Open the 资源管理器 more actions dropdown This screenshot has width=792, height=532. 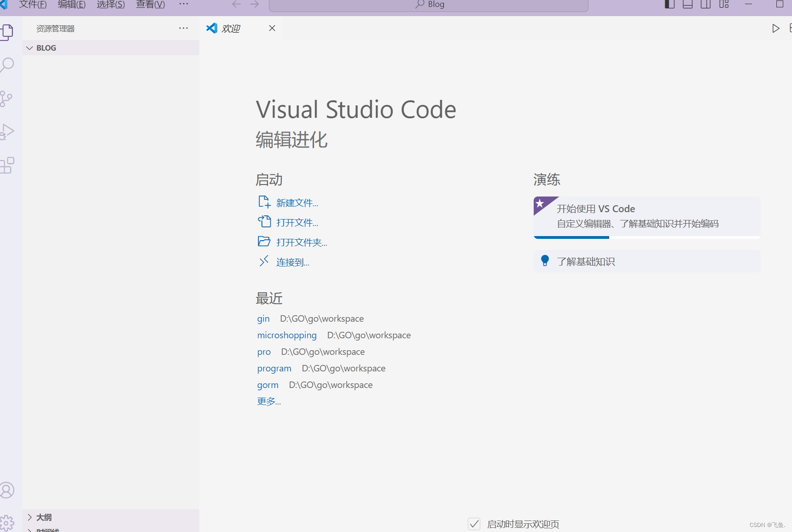pos(183,28)
